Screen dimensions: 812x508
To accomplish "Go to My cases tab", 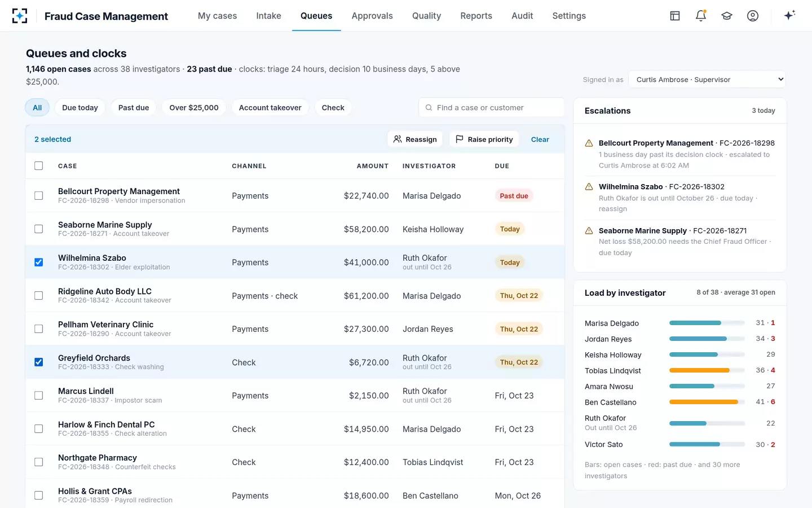I will click(217, 16).
